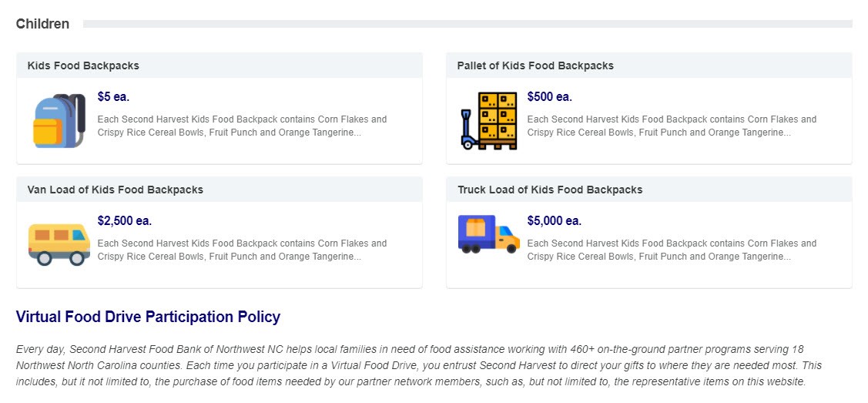This screenshot has height=403, width=868.
Task: Click the gray divider bar beside Children
Action: pyautogui.click(x=467, y=24)
